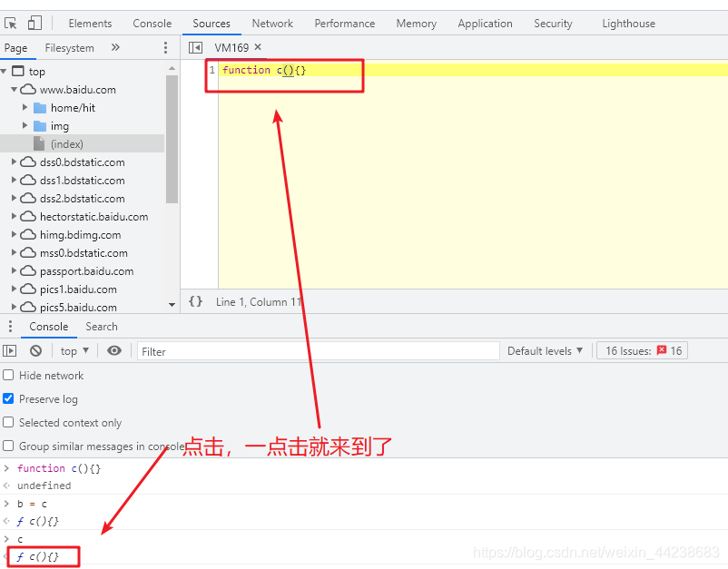728x569 pixels.
Task: Click the home/hit folder icon
Action: [x=40, y=108]
